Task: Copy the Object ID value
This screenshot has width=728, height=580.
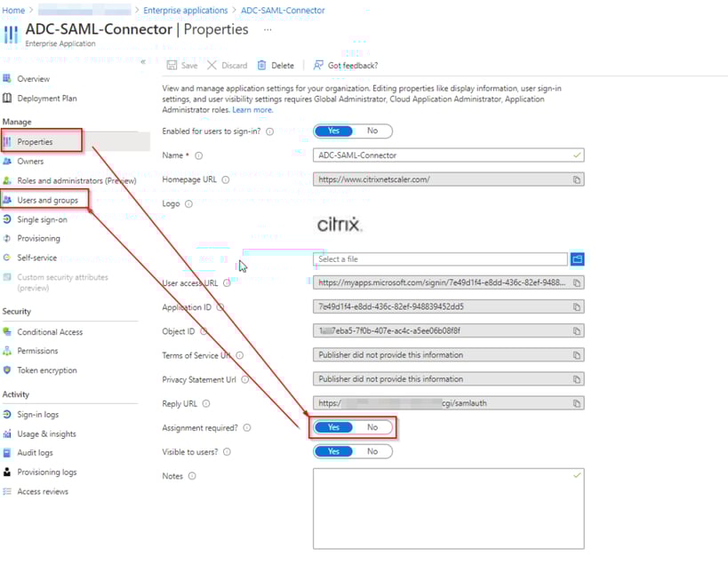Action: [576, 331]
